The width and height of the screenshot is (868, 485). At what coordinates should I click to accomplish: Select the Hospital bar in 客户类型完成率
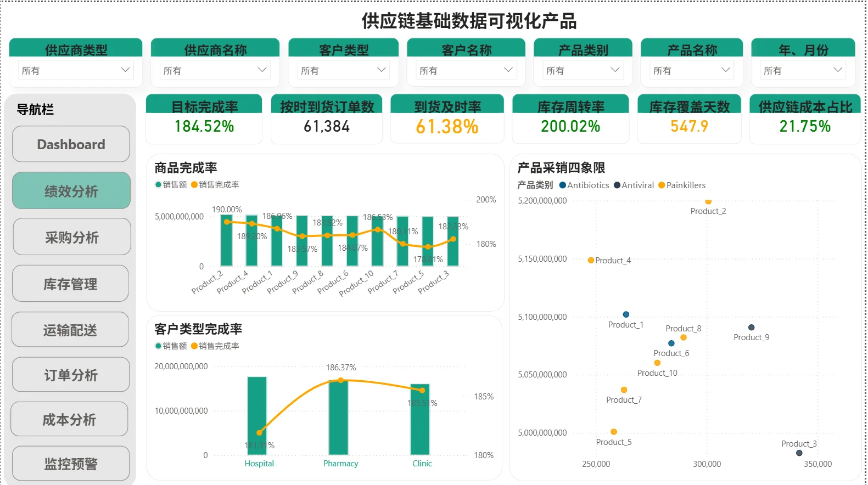pyautogui.click(x=257, y=416)
